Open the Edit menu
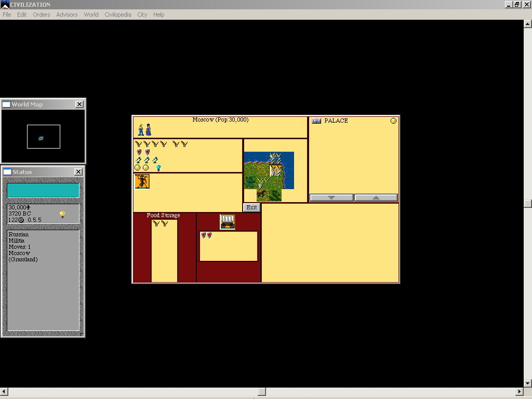The image size is (532, 399). [22, 15]
